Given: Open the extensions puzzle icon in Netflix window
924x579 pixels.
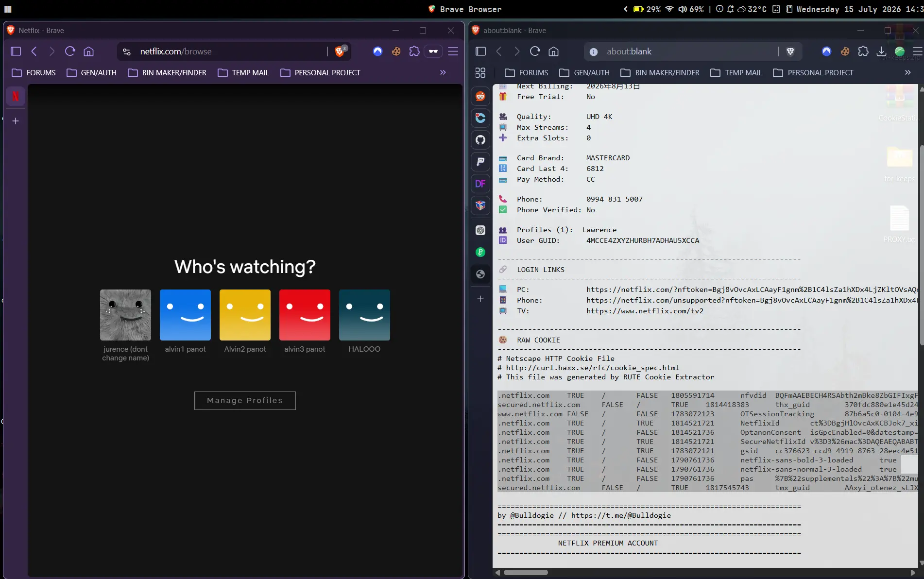Looking at the screenshot, I should (414, 51).
